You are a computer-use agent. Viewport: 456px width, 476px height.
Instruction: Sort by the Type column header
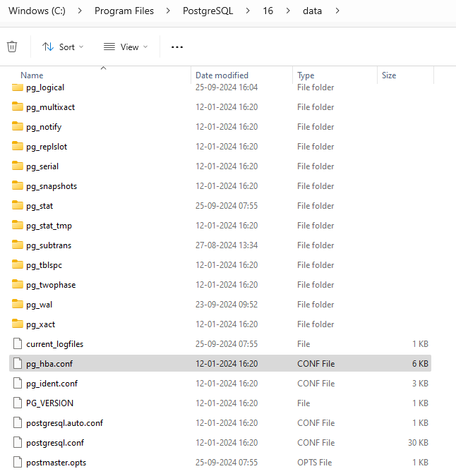pos(306,75)
